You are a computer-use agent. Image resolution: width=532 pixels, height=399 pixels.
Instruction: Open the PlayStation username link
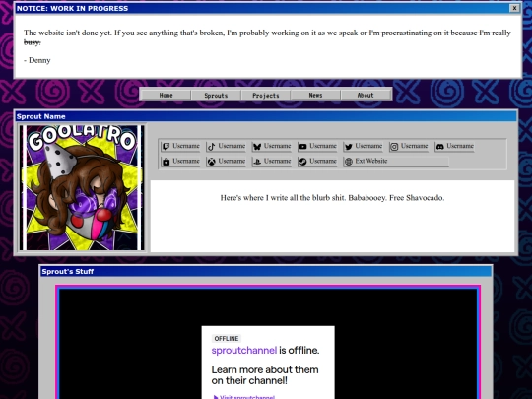click(x=272, y=162)
